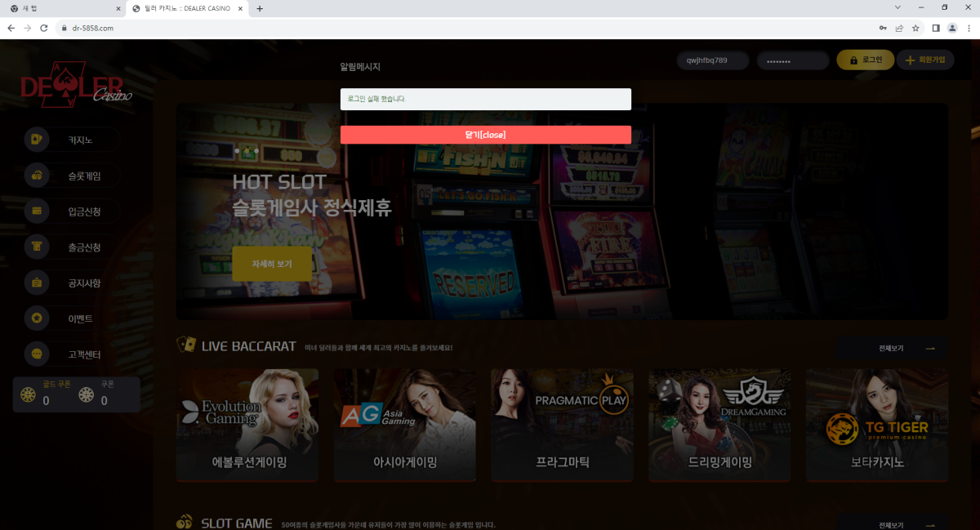Switch to the DEALER CASINO browser tab
Viewport: 980px width, 530px height.
[189, 8]
